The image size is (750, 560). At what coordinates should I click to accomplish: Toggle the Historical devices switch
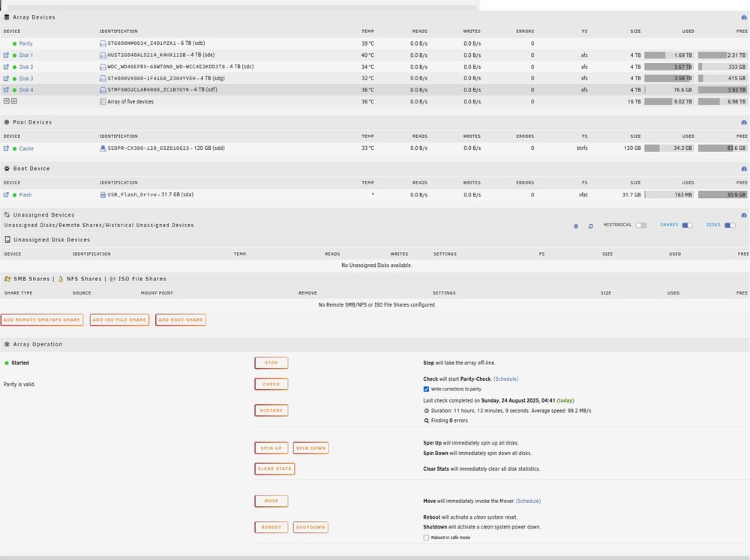point(641,225)
